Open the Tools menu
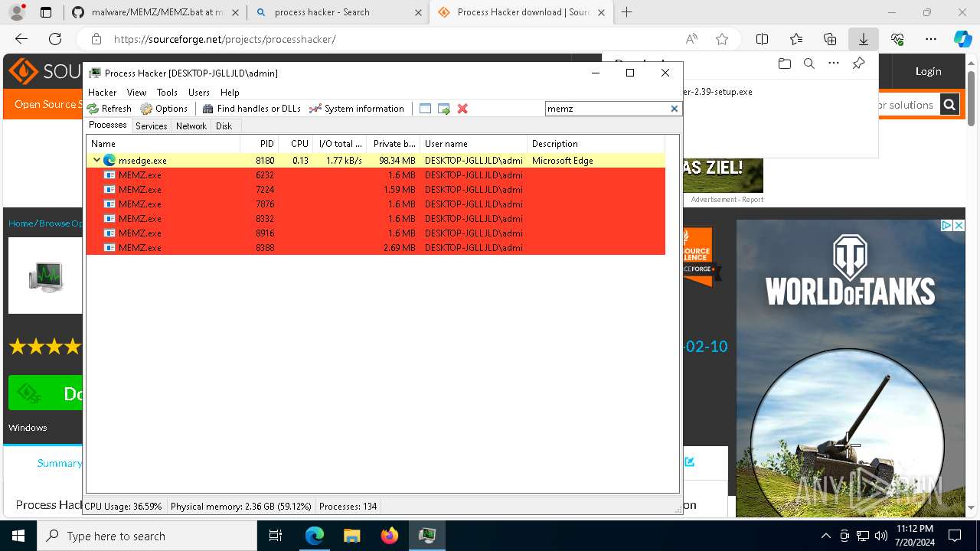The height and width of the screenshot is (551, 980). (167, 92)
